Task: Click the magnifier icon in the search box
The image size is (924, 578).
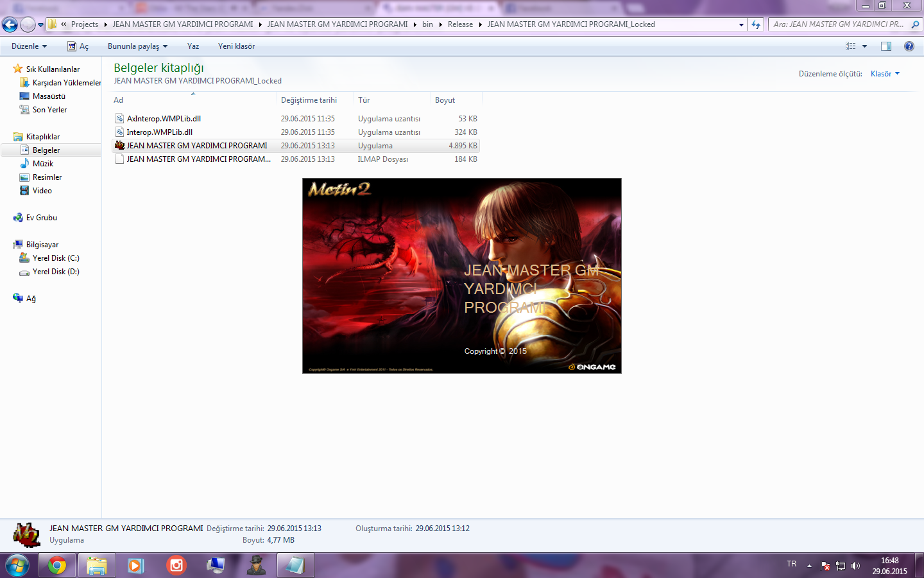Action: coord(915,24)
